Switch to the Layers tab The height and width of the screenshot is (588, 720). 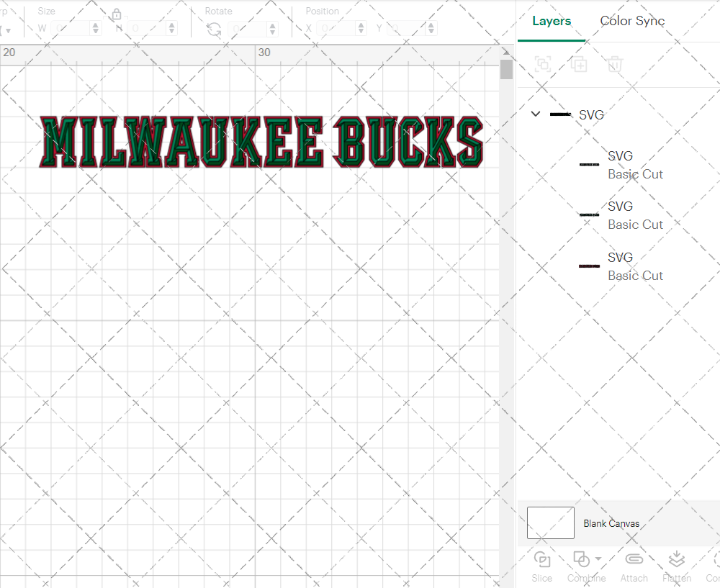pyautogui.click(x=551, y=21)
